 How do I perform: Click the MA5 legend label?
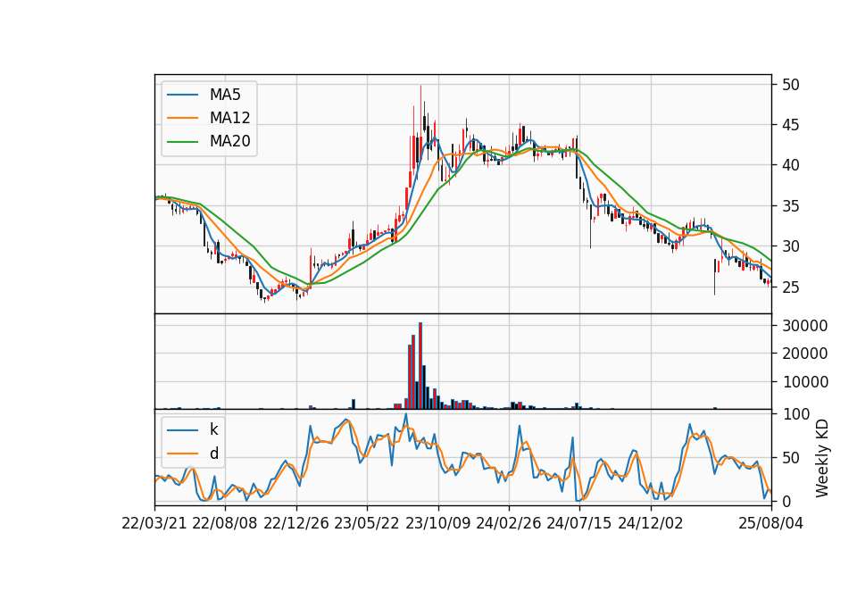click(x=225, y=95)
